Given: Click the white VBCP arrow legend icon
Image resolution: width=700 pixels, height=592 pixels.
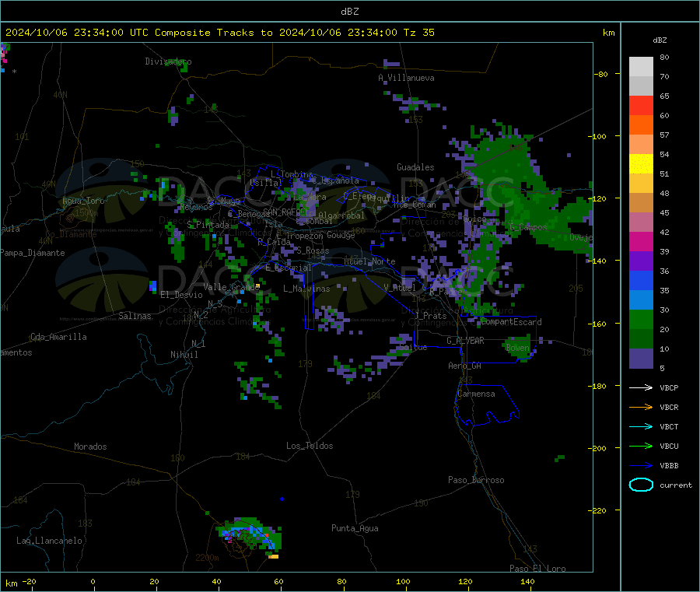Looking at the screenshot, I should pos(641,387).
